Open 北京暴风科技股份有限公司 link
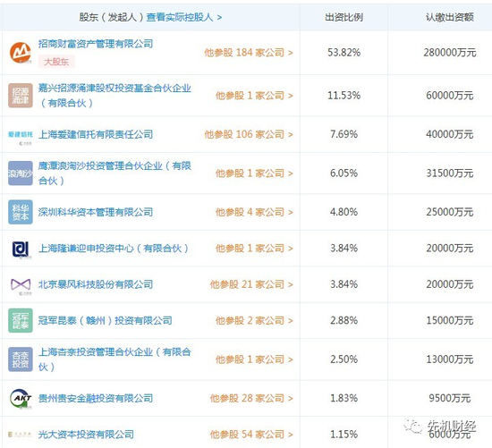 (96, 284)
